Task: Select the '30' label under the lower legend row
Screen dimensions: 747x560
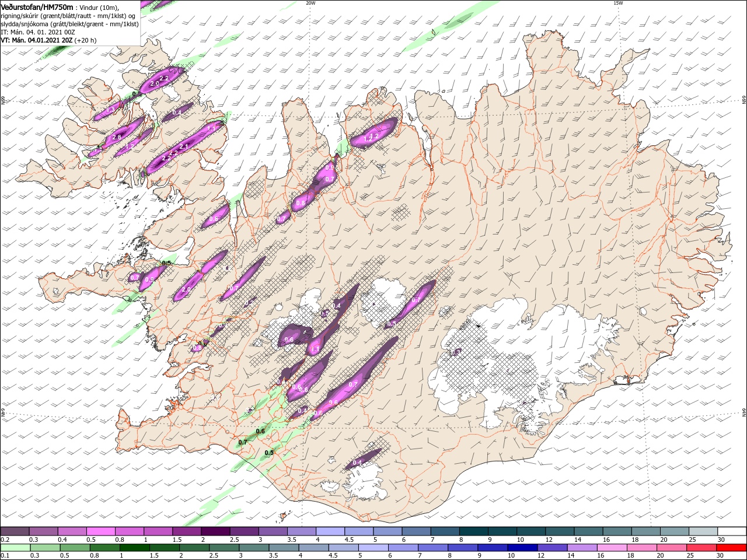Action: [x=721, y=556]
